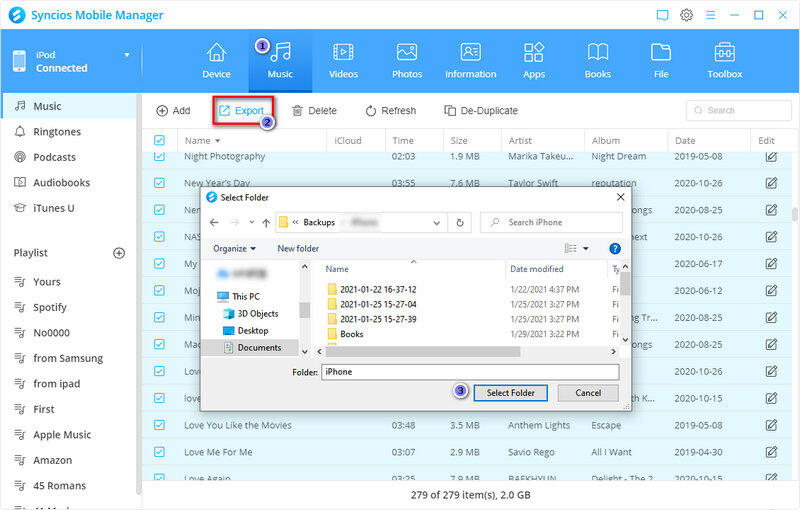Click the De-Duplicate toolbar button

click(x=481, y=111)
